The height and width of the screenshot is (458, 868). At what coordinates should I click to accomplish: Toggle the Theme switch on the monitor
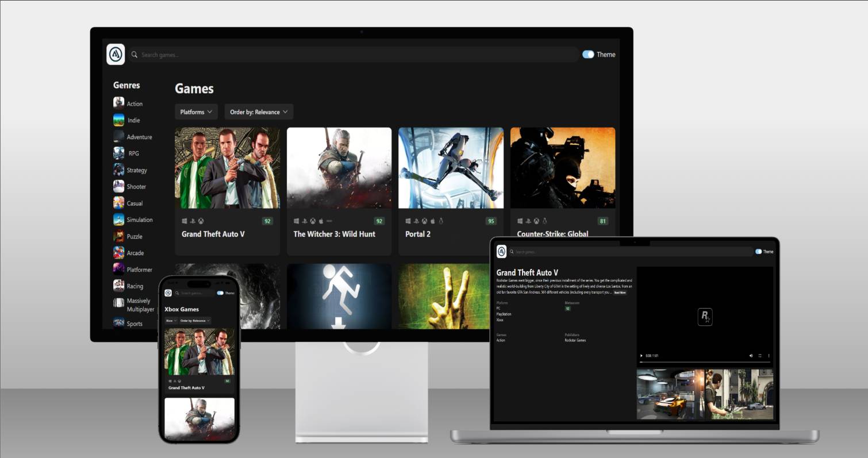click(x=588, y=55)
